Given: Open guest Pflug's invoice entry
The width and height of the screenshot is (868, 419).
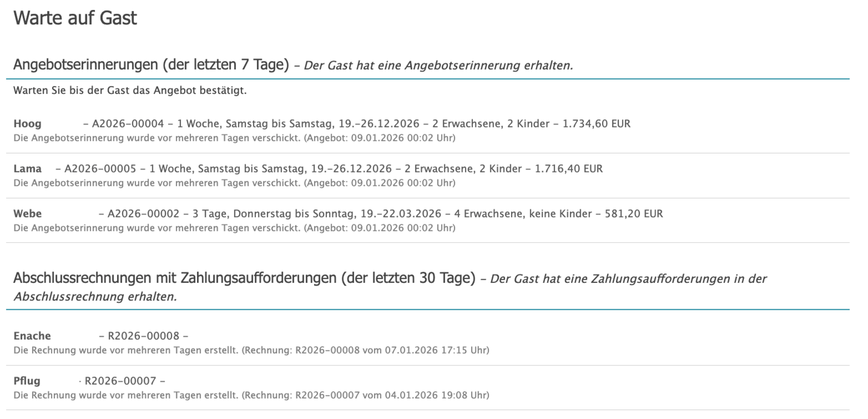Looking at the screenshot, I should tap(27, 381).
